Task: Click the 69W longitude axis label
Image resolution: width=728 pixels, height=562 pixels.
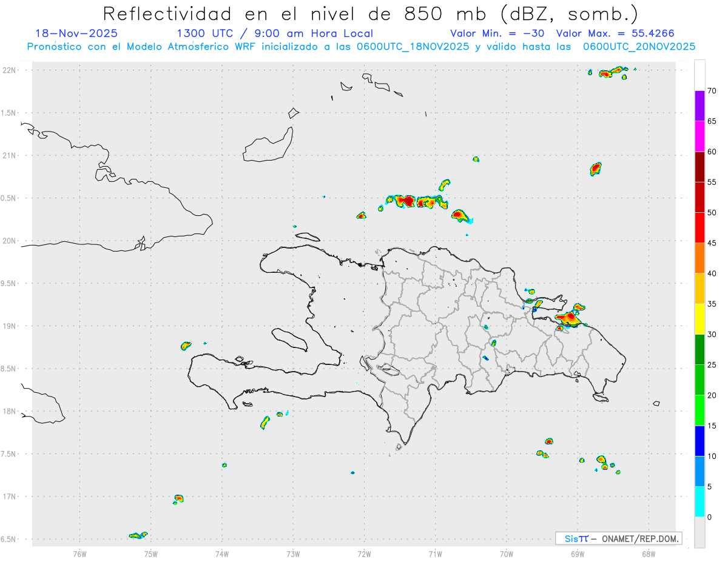Action: (578, 554)
